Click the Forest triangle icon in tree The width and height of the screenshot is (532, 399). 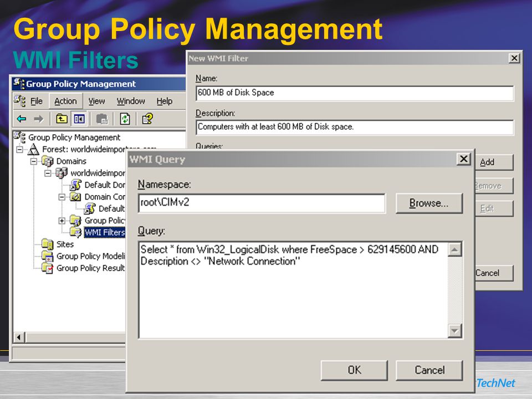coord(33,149)
